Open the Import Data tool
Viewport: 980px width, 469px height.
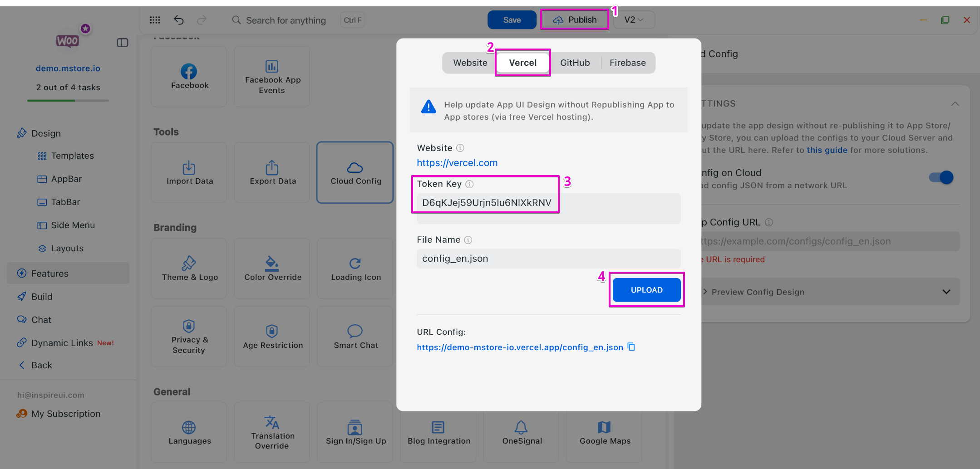coord(189,173)
